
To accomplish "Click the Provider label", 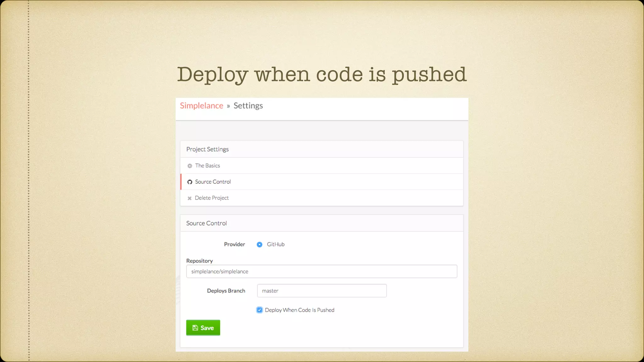I will coord(235,244).
